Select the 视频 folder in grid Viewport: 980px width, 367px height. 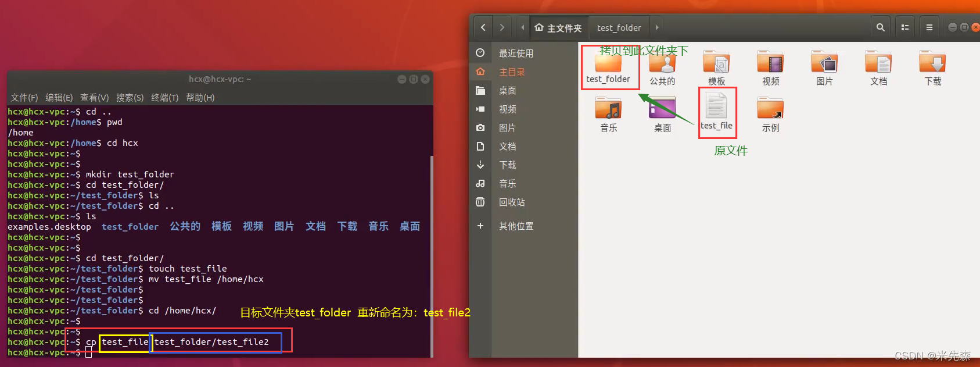pos(770,62)
